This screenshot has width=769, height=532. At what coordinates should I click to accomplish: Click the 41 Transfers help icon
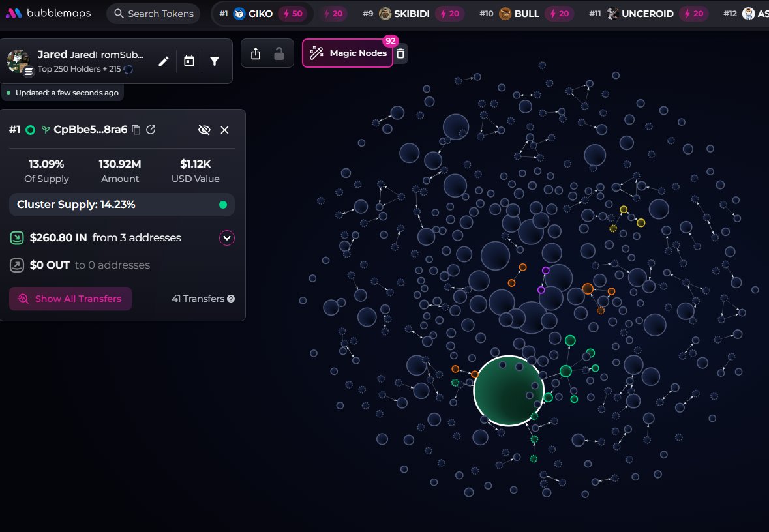(x=230, y=299)
